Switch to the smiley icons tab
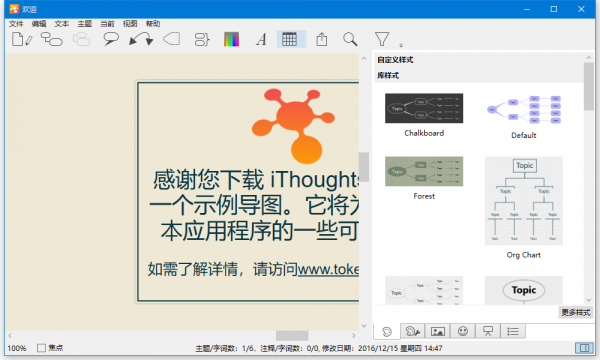The height and width of the screenshot is (360, 600). 463,331
